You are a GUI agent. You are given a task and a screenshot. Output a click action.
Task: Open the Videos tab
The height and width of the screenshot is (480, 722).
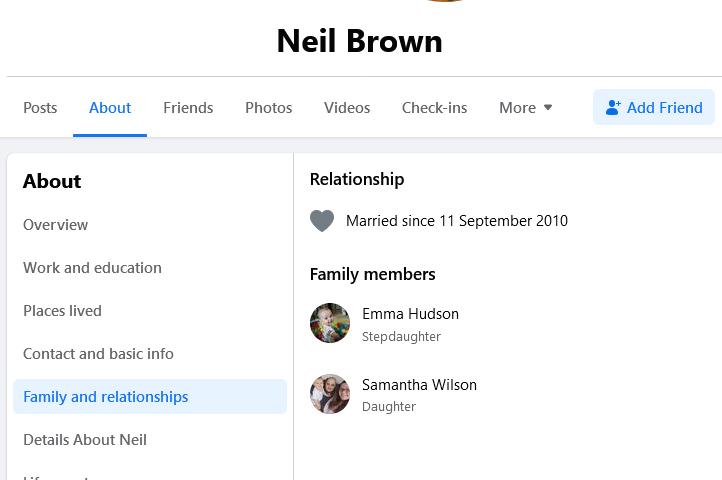(347, 108)
